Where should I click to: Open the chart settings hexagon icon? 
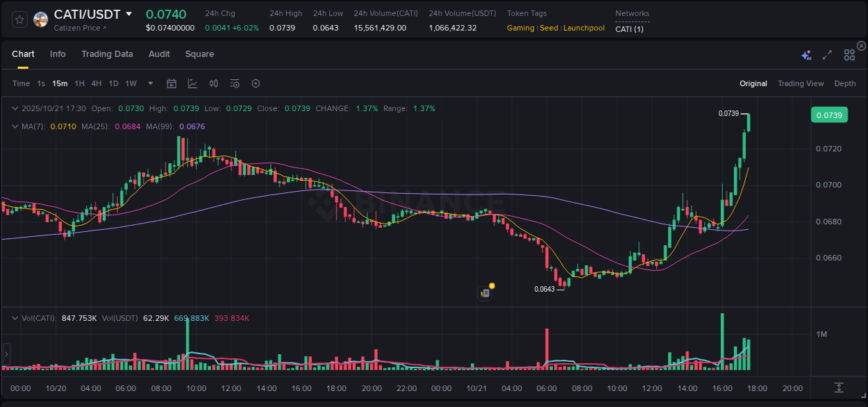pos(256,83)
